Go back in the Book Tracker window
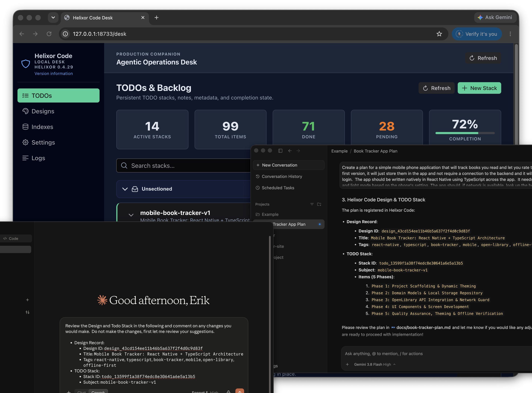Image resolution: width=532 pixels, height=393 pixels. click(x=290, y=151)
